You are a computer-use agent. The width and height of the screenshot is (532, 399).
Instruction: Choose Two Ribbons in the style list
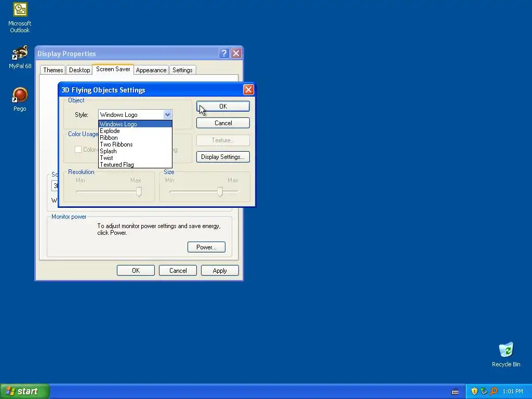pyautogui.click(x=136, y=144)
